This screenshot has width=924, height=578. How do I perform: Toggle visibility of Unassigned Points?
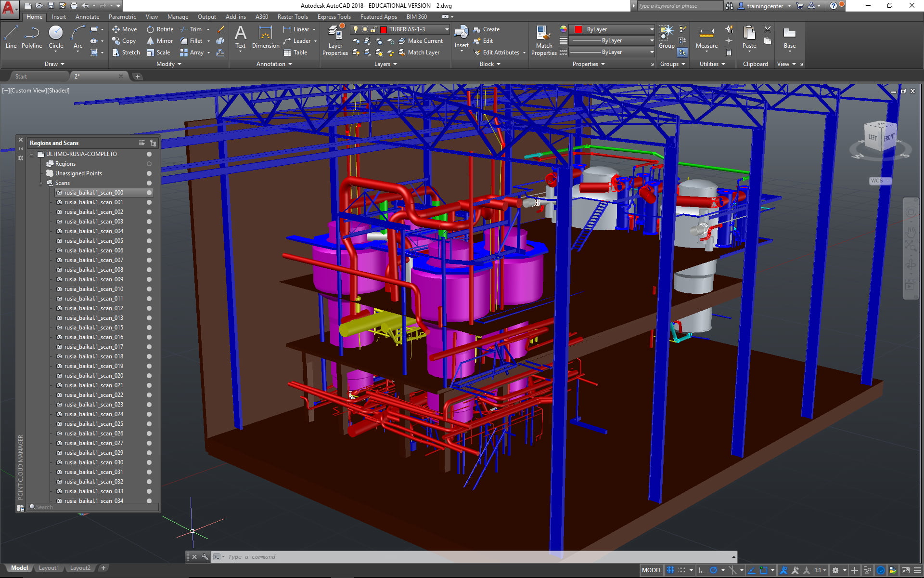pyautogui.click(x=149, y=173)
